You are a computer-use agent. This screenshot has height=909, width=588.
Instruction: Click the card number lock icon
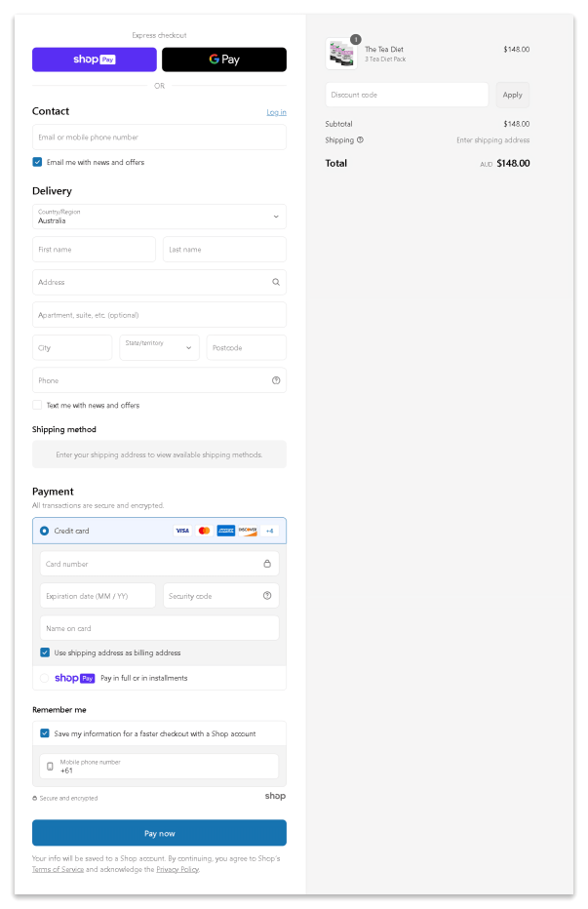(x=267, y=564)
